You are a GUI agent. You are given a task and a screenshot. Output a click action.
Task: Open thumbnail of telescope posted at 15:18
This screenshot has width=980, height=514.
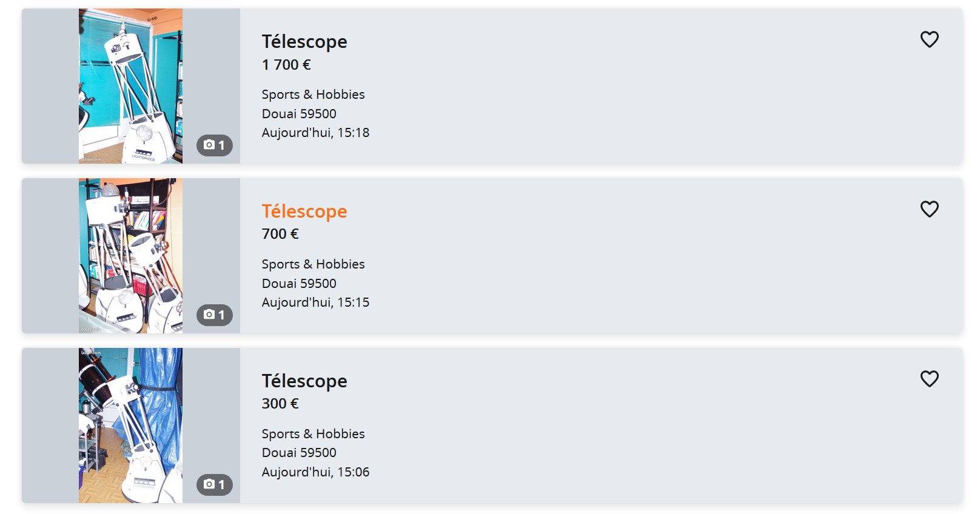[x=130, y=86]
